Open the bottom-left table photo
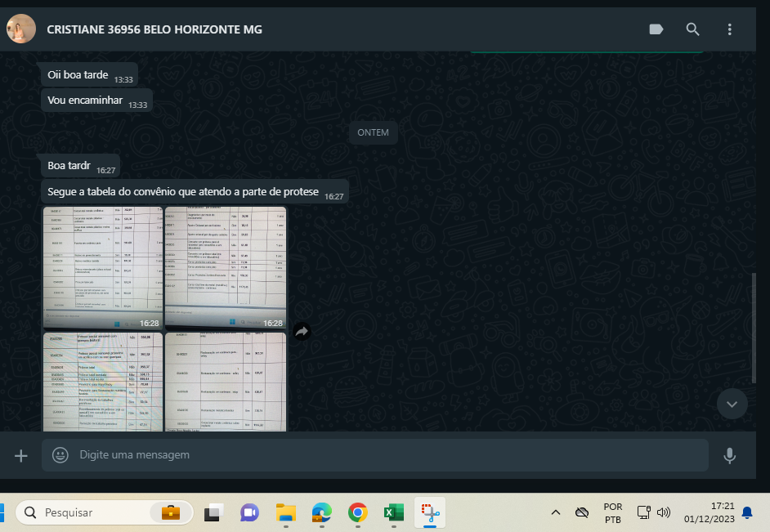 (102, 382)
